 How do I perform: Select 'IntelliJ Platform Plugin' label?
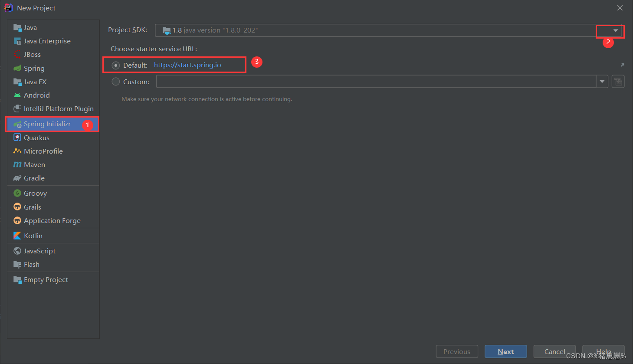coord(59,109)
